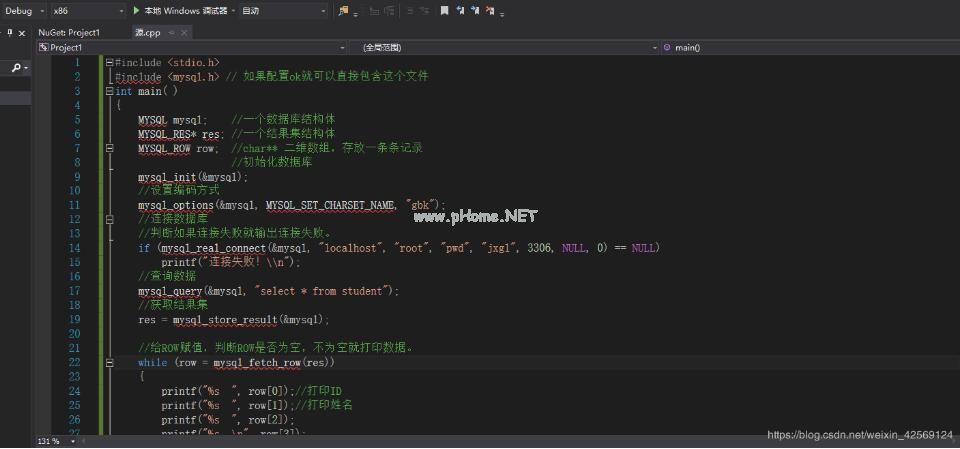Viewport: 960px width, 449px height.
Task: Open the 自动 dropdown in the toolbar
Action: (322, 11)
